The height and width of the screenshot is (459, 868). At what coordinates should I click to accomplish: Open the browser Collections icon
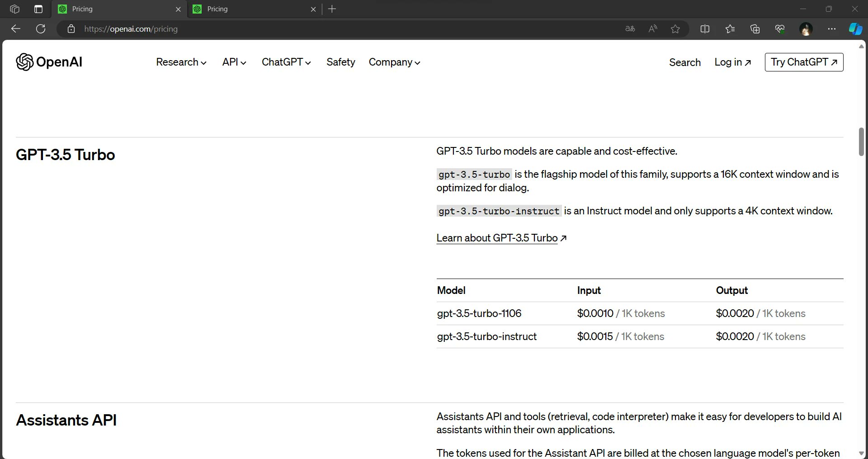[x=755, y=29]
